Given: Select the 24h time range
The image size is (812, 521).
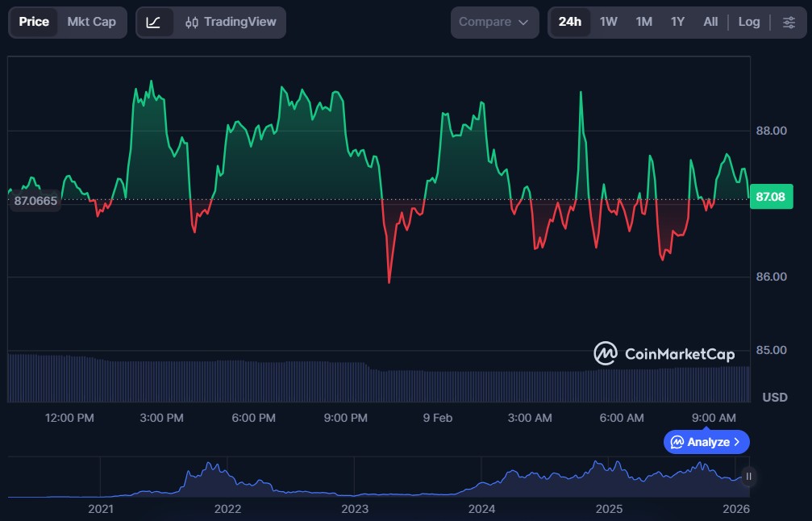Looking at the screenshot, I should click(x=569, y=22).
